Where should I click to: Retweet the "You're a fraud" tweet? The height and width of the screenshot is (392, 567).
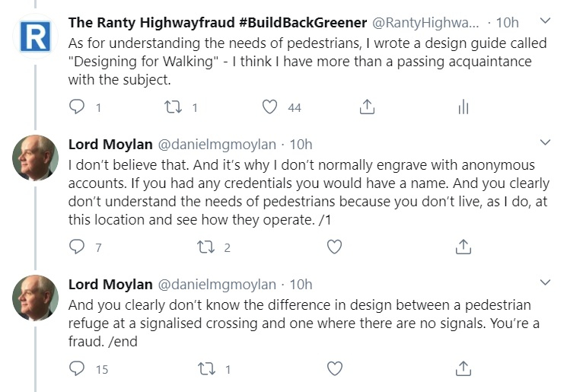206,369
